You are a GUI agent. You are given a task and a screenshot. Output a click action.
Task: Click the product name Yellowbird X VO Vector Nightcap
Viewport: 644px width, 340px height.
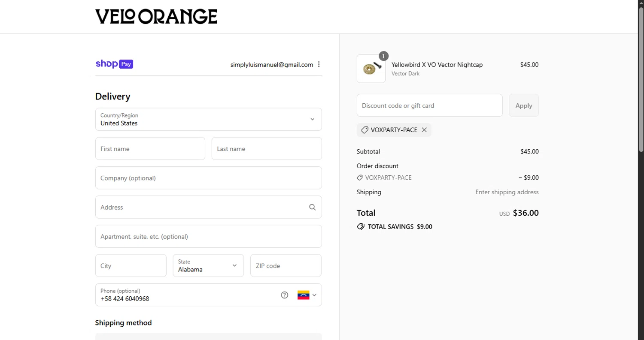(437, 65)
